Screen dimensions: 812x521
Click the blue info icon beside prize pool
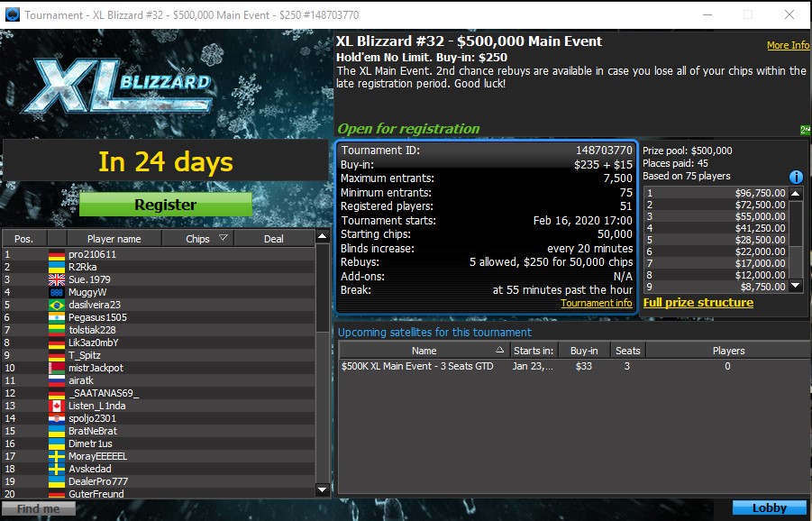tap(794, 177)
